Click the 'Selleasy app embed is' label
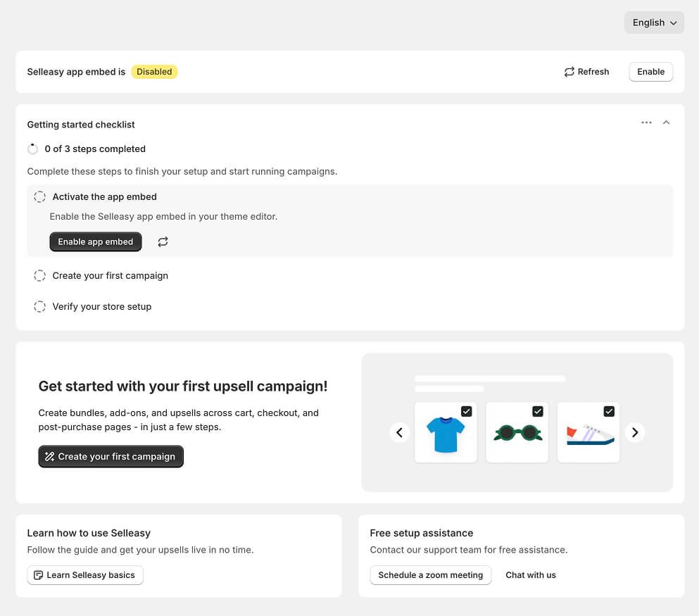Screen dimensions: 699x616 (x=76, y=72)
